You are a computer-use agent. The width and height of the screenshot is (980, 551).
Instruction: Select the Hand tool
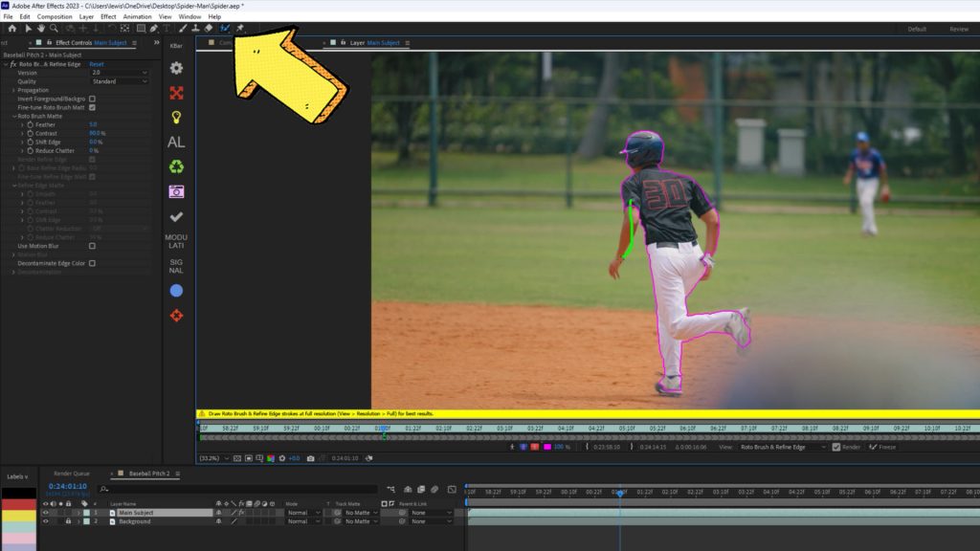pos(40,29)
